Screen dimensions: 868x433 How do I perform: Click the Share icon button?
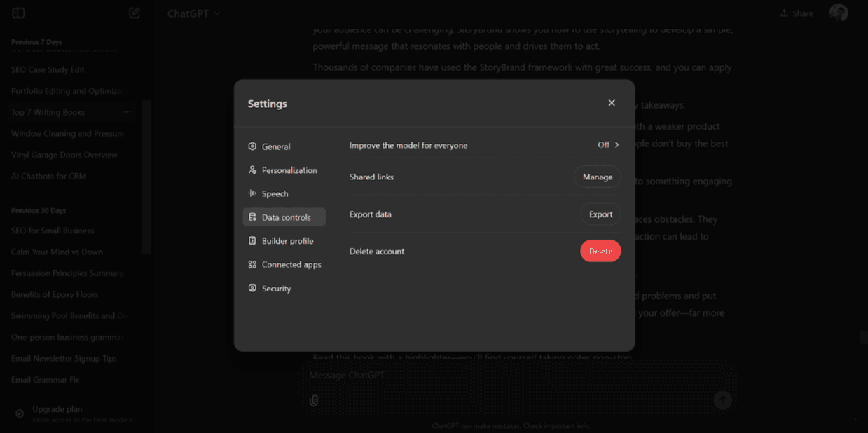[x=797, y=13]
